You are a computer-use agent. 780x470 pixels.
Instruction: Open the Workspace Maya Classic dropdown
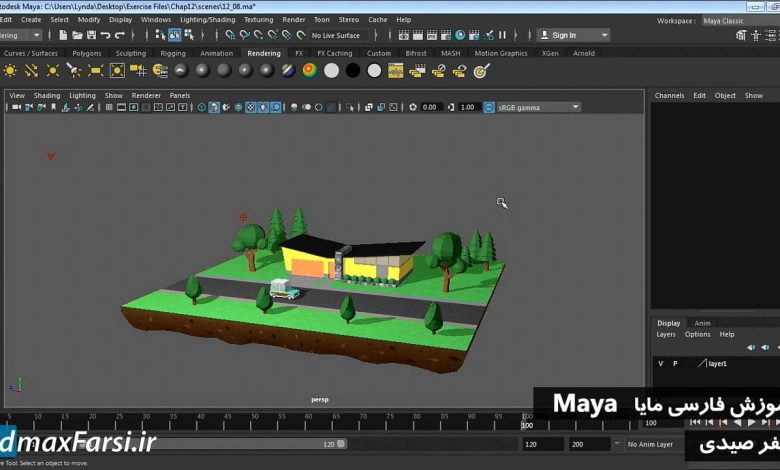(737, 20)
